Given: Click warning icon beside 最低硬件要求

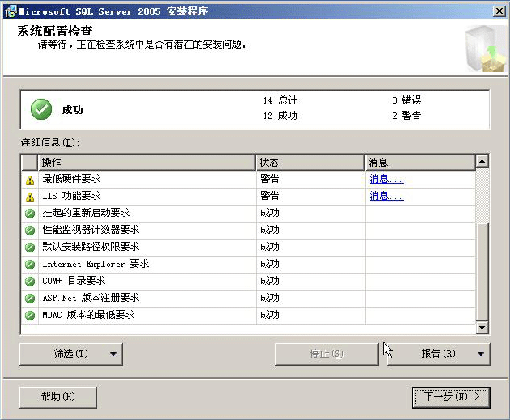Looking at the screenshot, I should (x=30, y=180).
